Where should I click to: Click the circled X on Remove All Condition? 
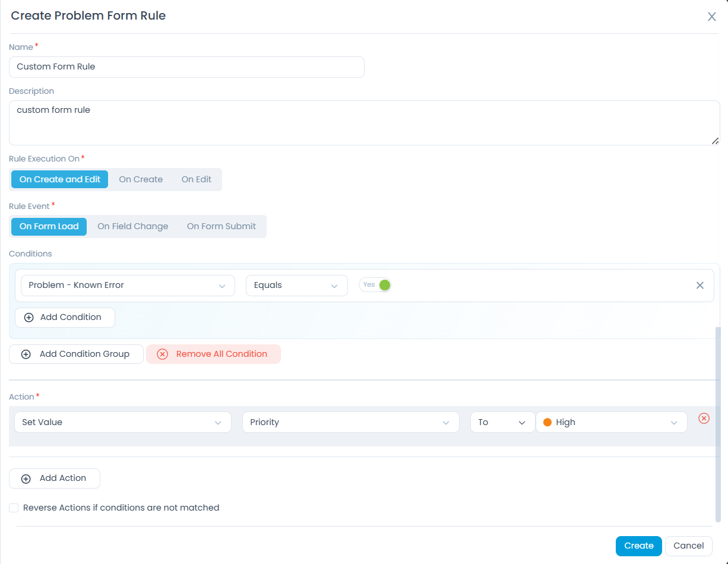162,354
